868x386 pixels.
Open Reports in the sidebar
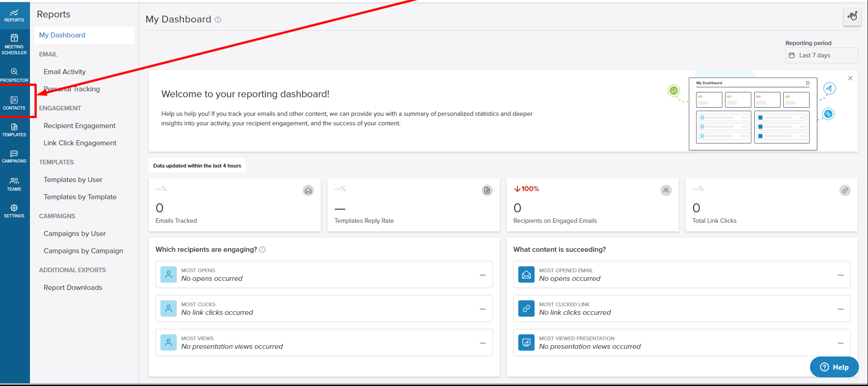point(14,15)
